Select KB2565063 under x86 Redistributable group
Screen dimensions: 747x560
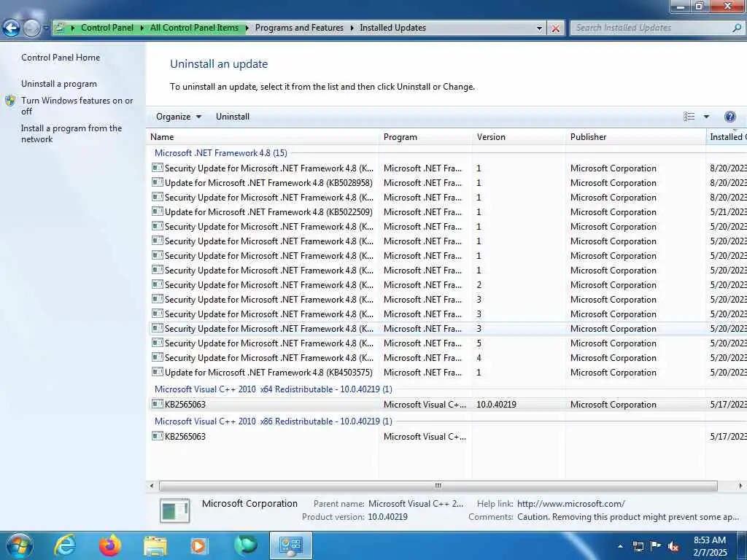click(x=448, y=436)
